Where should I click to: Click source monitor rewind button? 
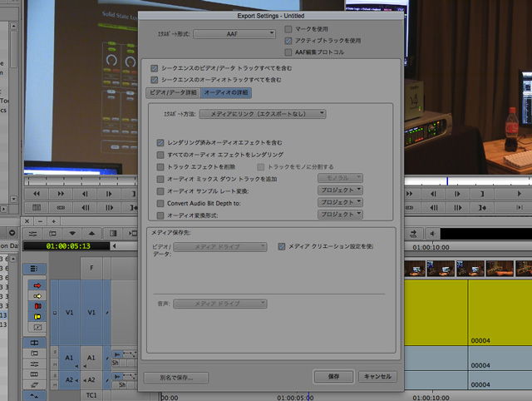[x=37, y=194]
